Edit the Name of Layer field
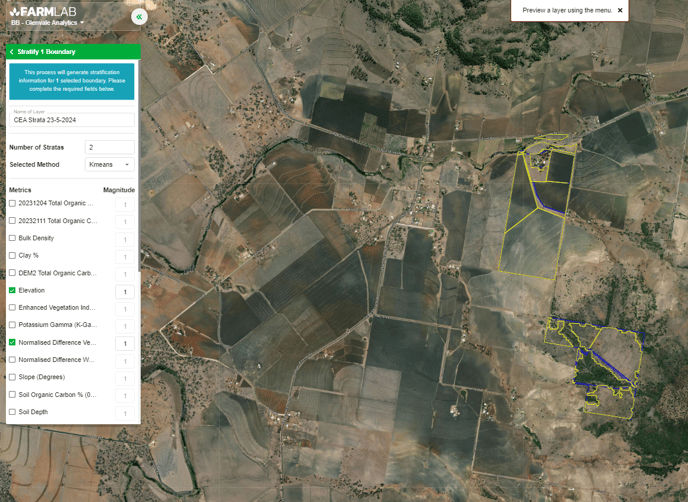Screen dimensions: 688x502 (71, 120)
